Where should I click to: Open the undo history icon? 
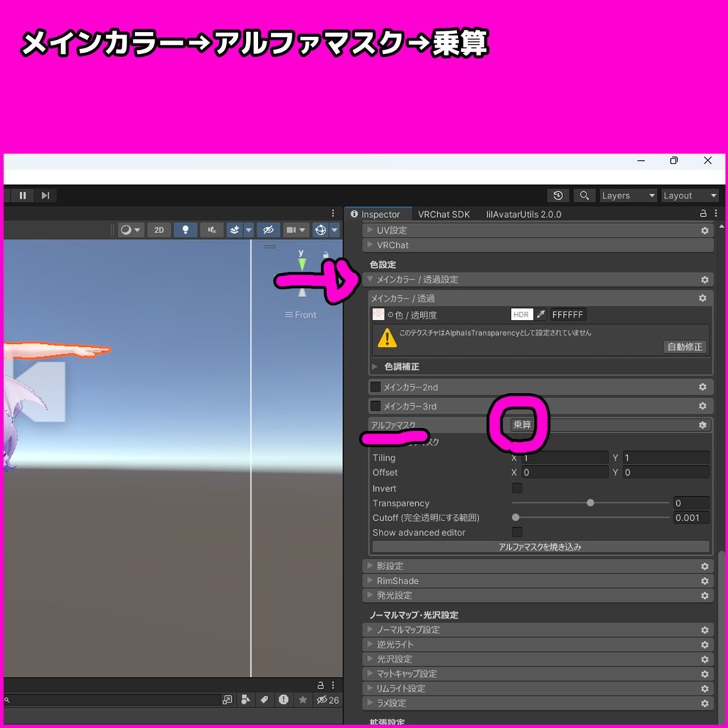tap(558, 196)
